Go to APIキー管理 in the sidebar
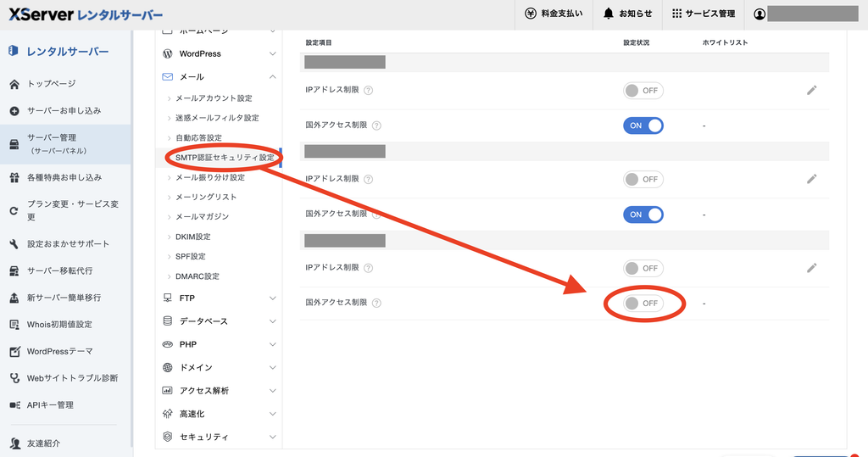 50,405
